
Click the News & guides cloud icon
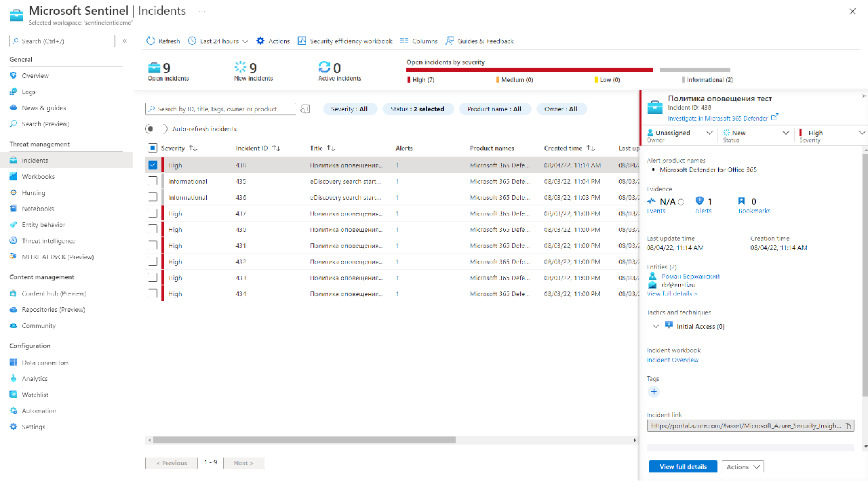point(13,108)
